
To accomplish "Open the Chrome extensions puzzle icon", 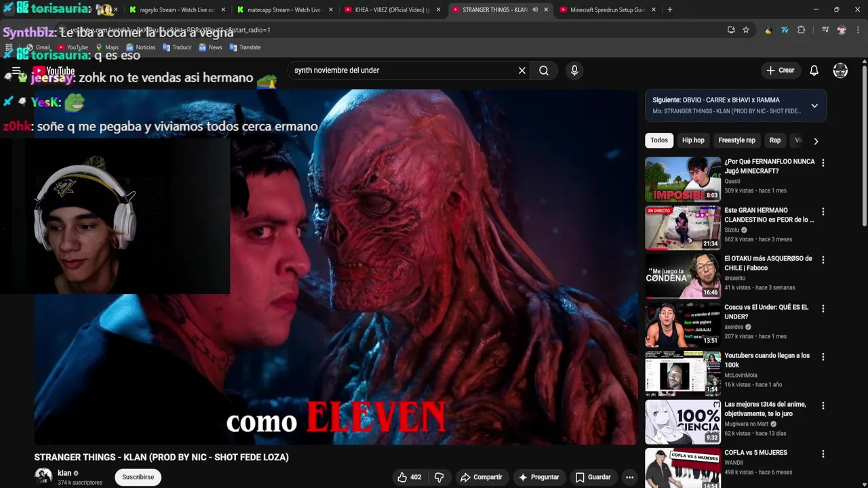I will 801,30.
